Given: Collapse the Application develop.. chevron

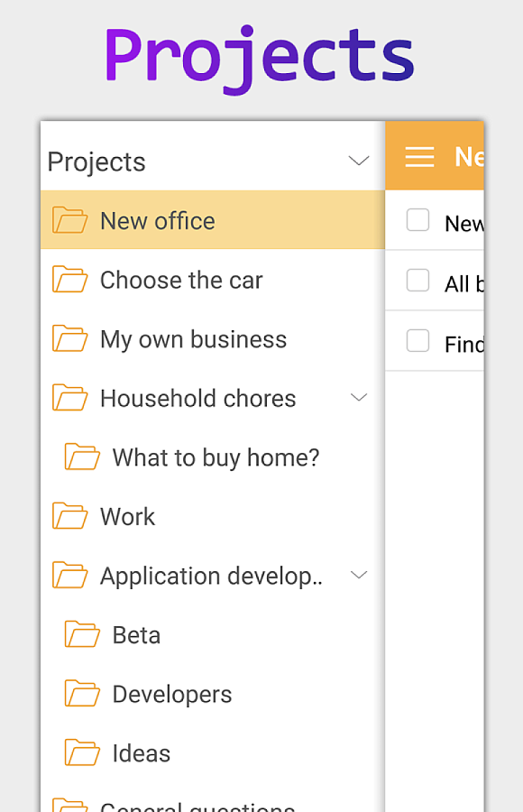Looking at the screenshot, I should [359, 575].
